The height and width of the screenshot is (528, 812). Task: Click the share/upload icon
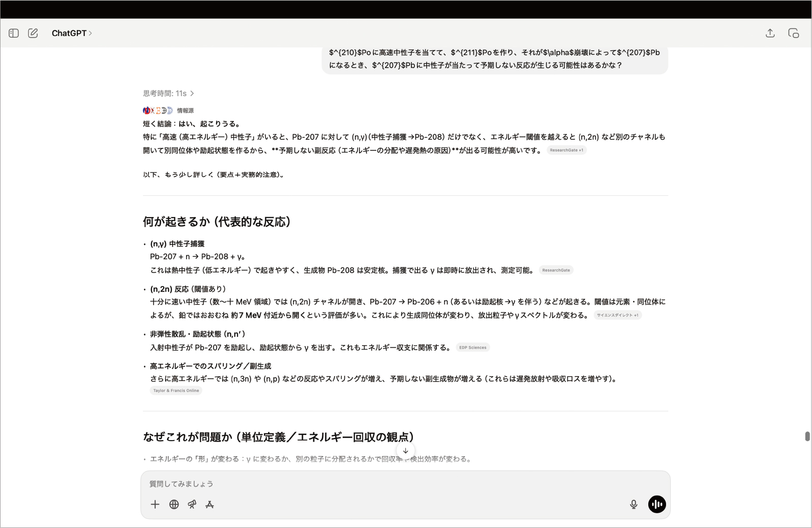[x=770, y=33]
